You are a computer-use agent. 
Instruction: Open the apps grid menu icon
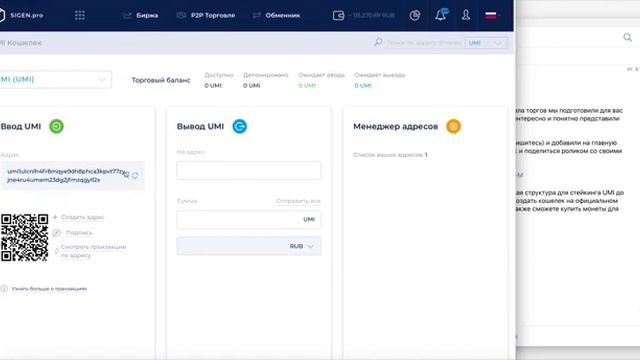click(80, 16)
